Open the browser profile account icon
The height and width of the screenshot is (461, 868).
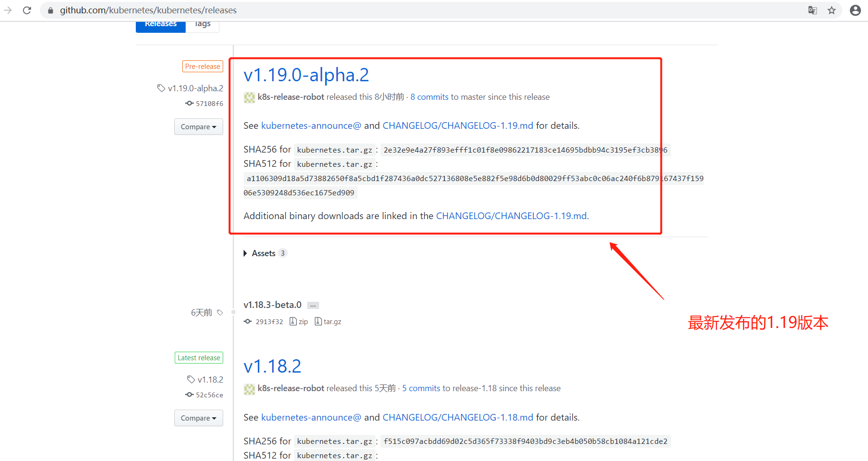[855, 10]
